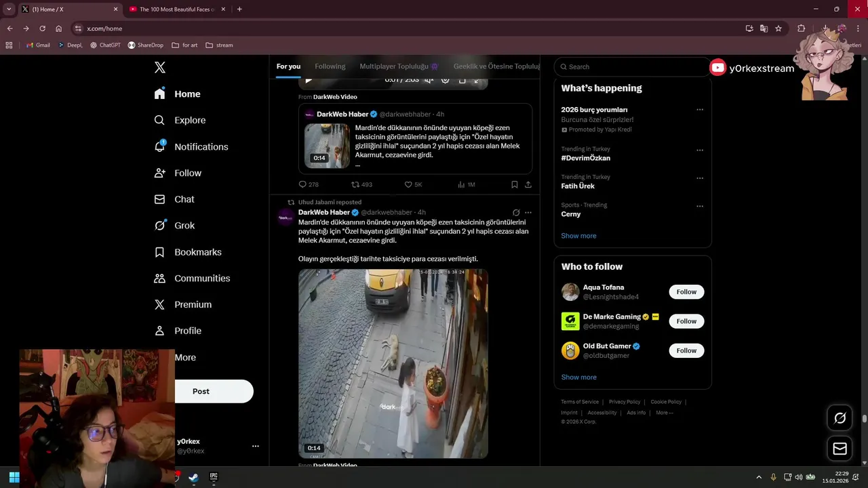Viewport: 868px width, 488px height.
Task: Open Explore in the sidebar
Action: [x=180, y=120]
